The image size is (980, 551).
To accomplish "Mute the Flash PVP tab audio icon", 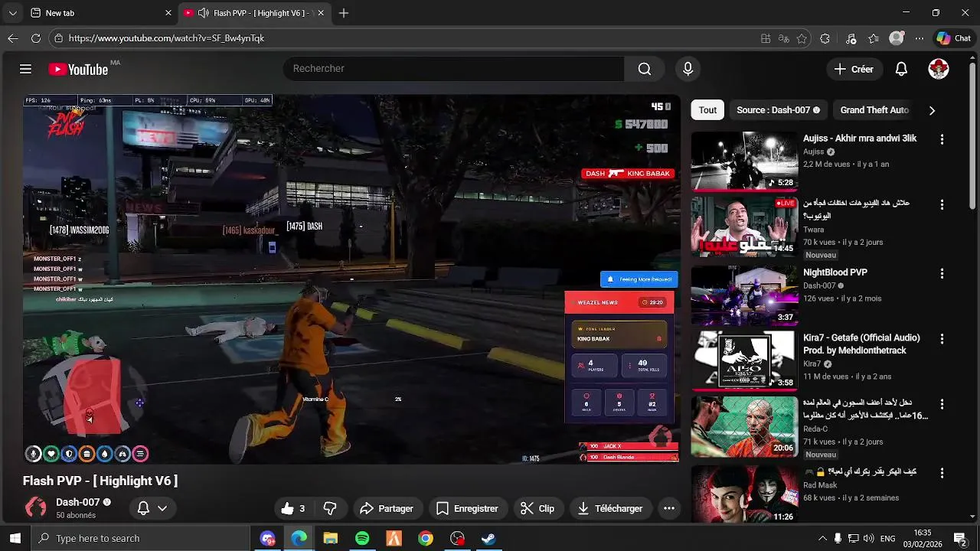I will (x=203, y=13).
